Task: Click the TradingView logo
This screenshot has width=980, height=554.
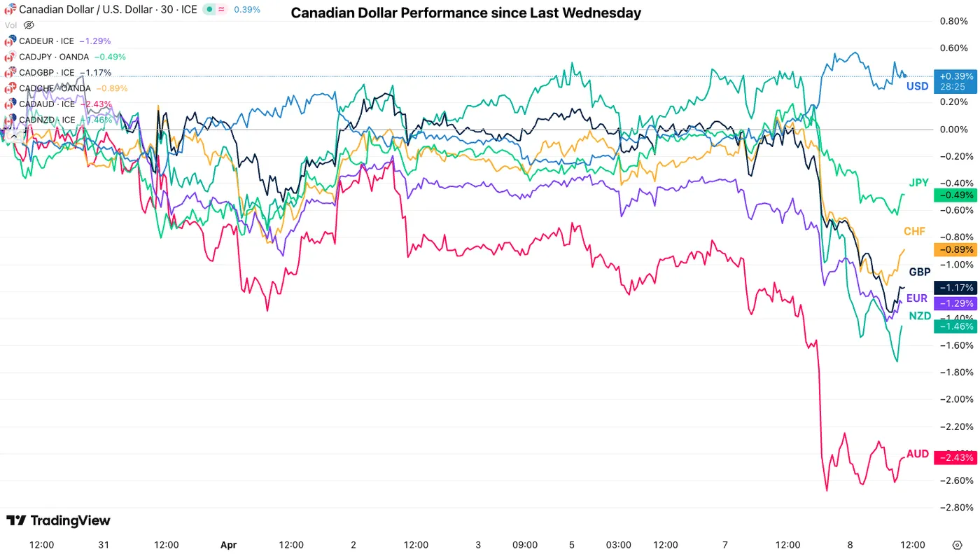Action: click(x=58, y=520)
